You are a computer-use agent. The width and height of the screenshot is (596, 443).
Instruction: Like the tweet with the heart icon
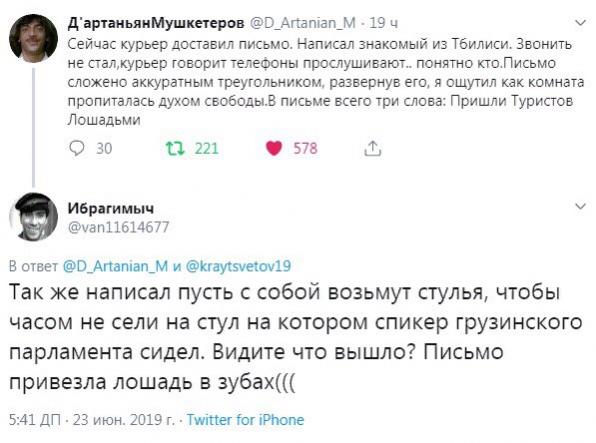click(x=274, y=148)
